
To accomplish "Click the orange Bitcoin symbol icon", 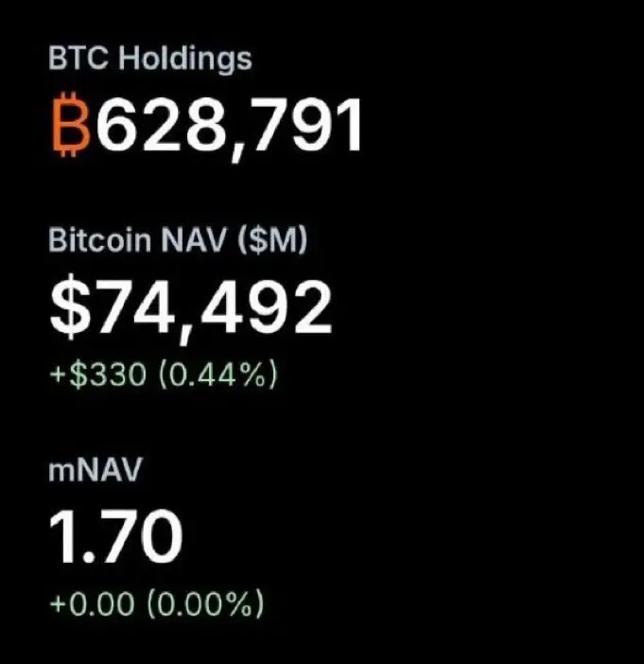I will 71,124.
